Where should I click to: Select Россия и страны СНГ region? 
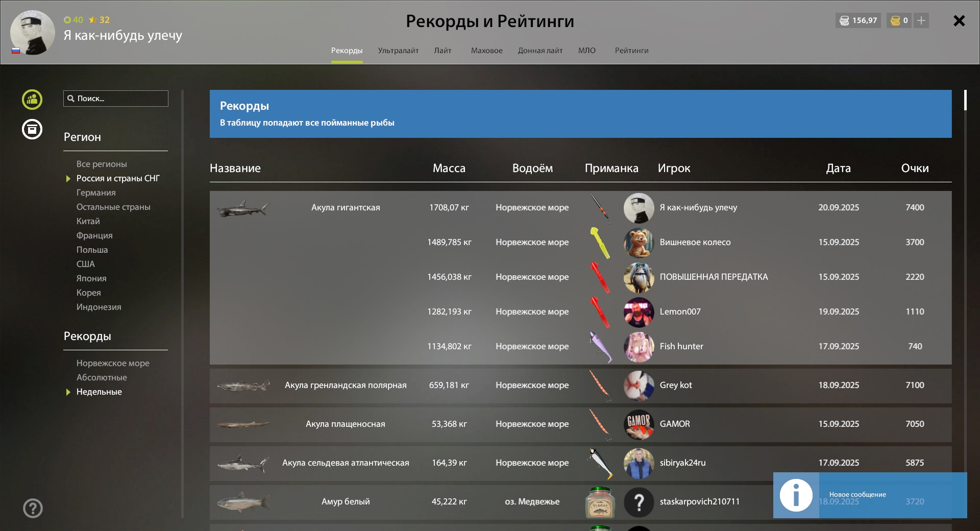(118, 178)
